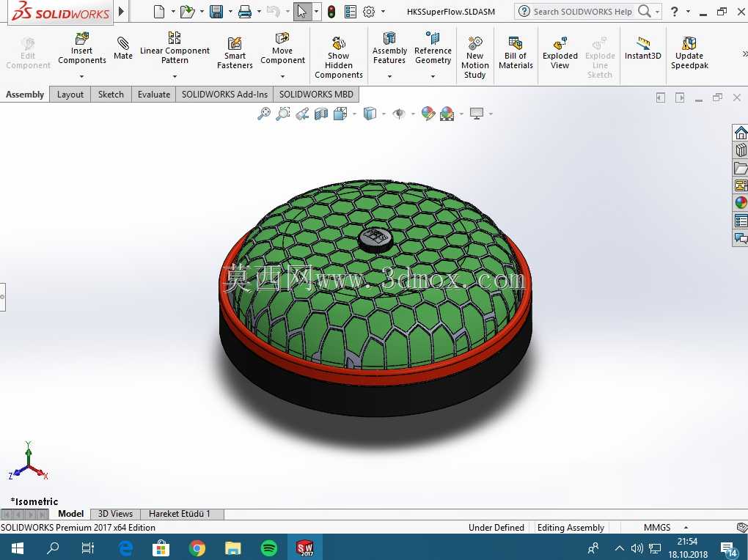This screenshot has width=748, height=560.
Task: Switch to the Layout tab
Action: (70, 95)
